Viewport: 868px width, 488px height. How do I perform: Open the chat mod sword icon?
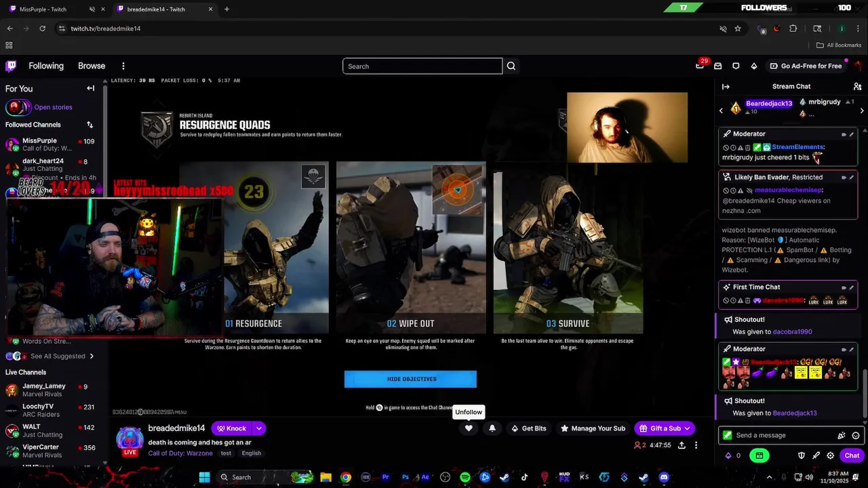point(816,455)
